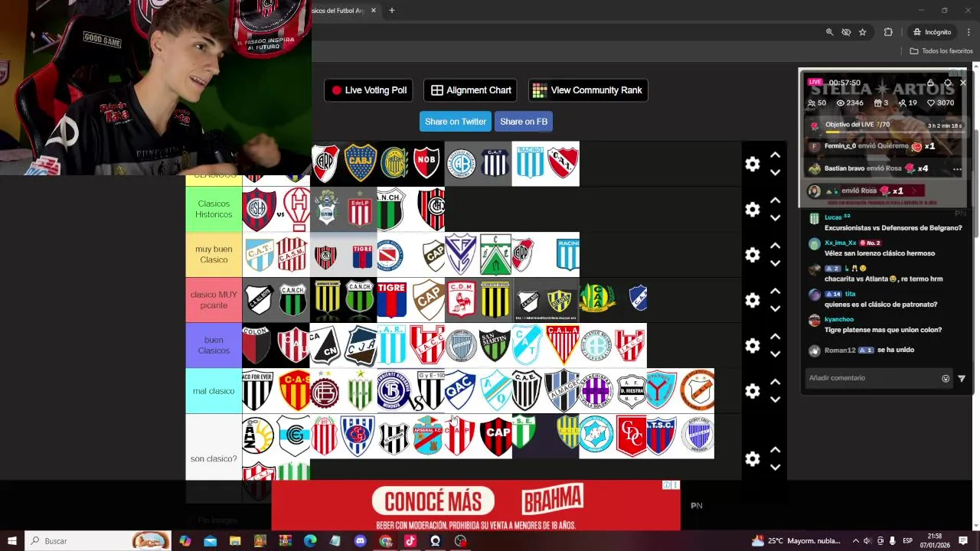This screenshot has width=980, height=551.
Task: Move buen Clasicos row up
Action: [775, 337]
